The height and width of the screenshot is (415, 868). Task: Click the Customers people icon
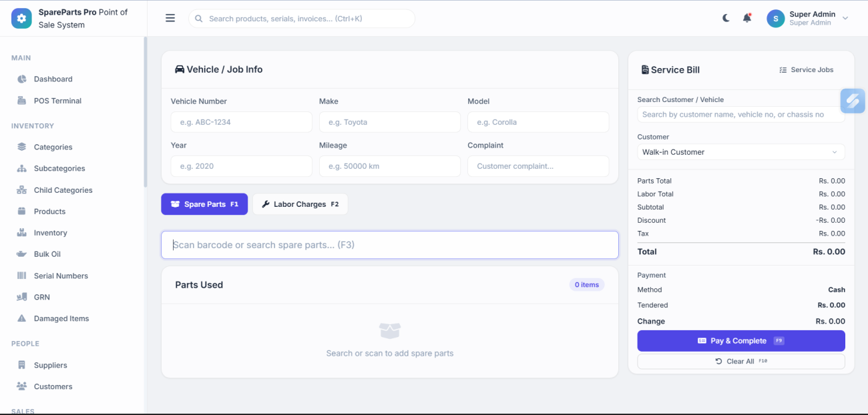(x=21, y=386)
